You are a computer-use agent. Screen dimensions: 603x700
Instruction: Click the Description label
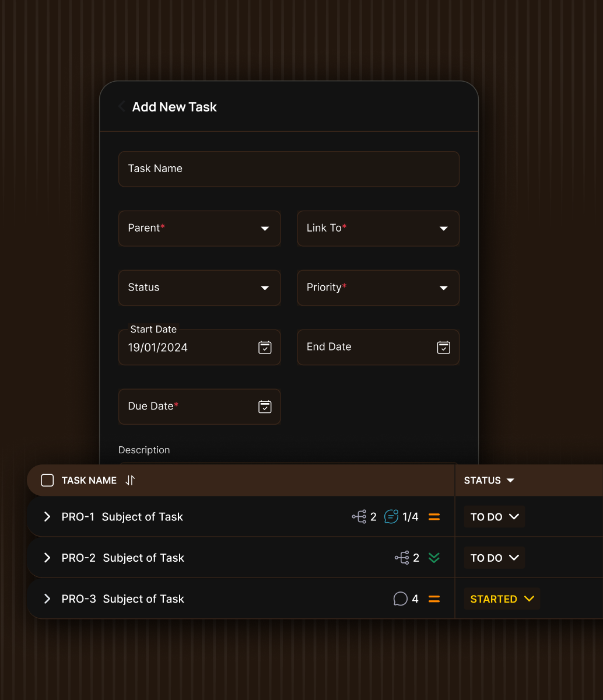pos(144,450)
